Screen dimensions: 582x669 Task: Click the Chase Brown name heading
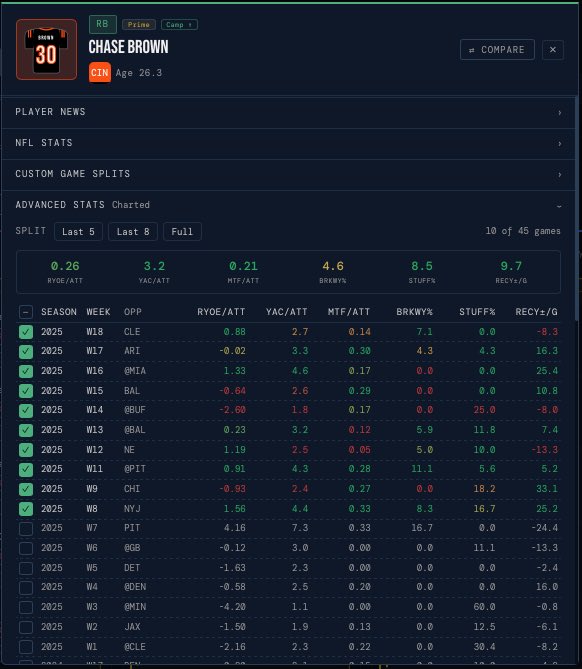[128, 47]
